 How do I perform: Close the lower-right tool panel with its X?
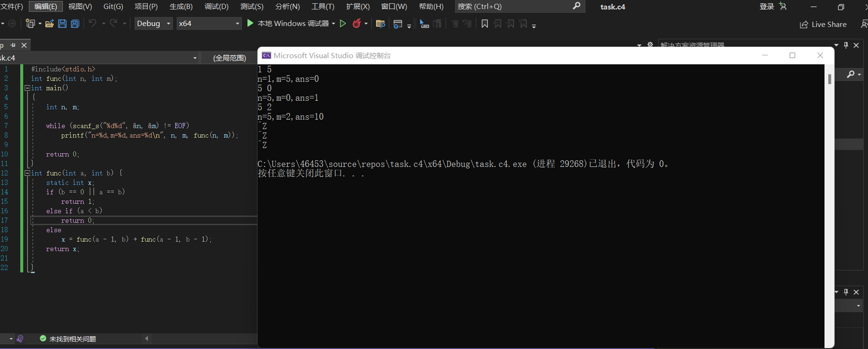point(856,292)
